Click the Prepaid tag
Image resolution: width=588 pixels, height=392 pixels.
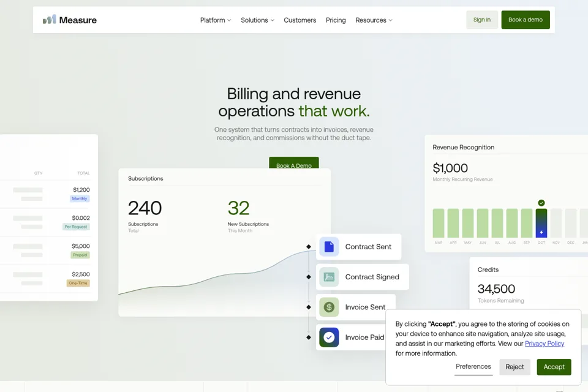[80, 255]
